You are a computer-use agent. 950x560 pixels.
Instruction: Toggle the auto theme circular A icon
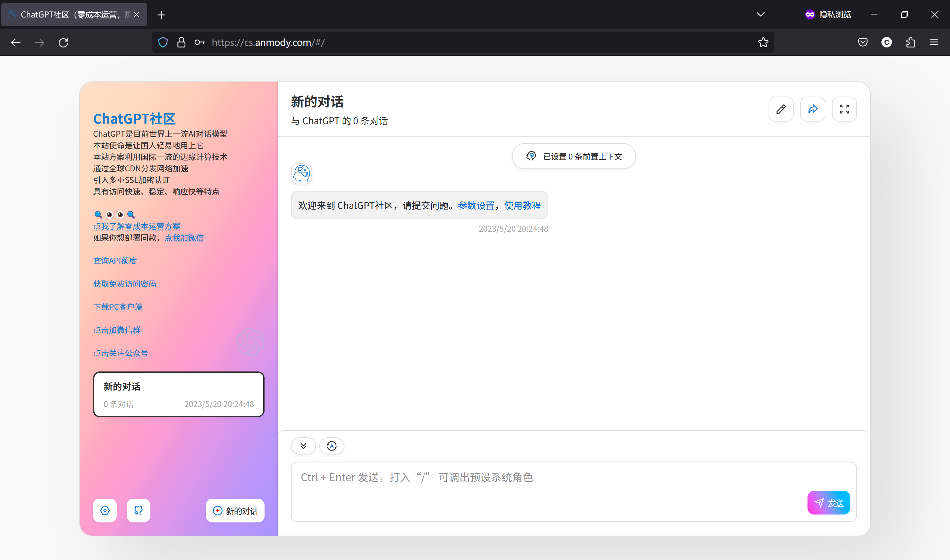click(332, 446)
